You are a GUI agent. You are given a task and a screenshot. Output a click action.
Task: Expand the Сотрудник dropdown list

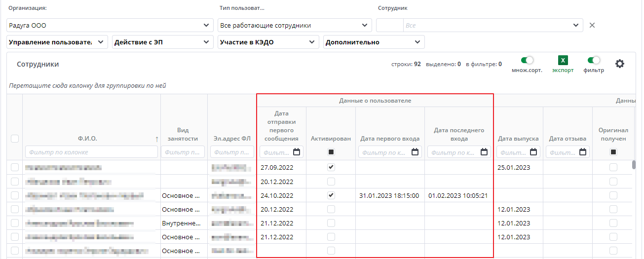(575, 25)
